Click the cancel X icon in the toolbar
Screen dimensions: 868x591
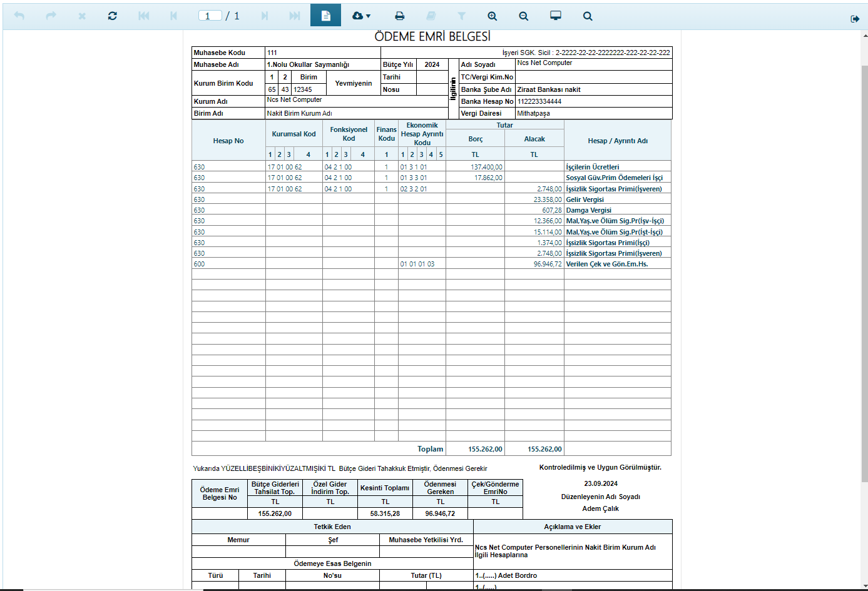pos(82,16)
